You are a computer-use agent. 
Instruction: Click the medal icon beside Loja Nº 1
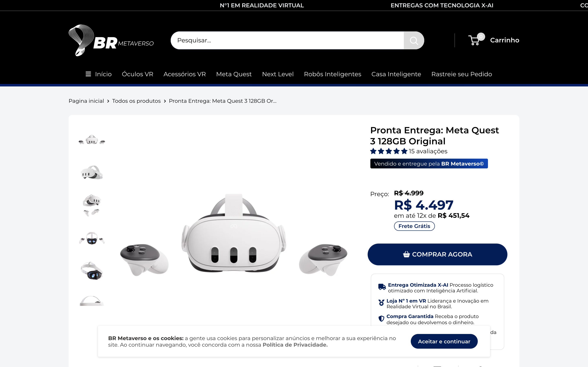(x=381, y=303)
